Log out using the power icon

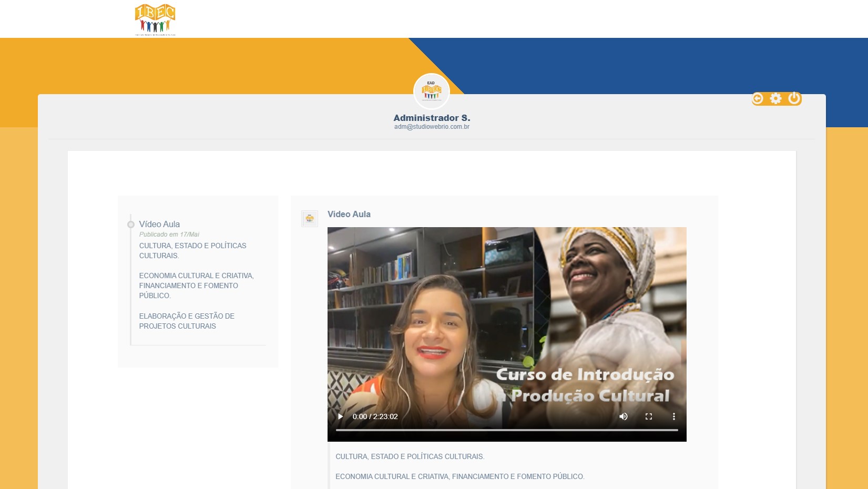pyautogui.click(x=794, y=98)
